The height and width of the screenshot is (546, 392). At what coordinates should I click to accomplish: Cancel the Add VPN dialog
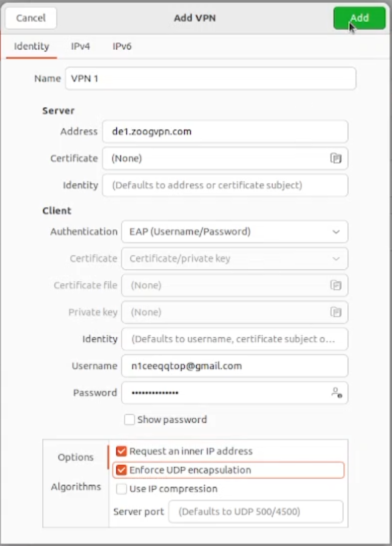31,18
